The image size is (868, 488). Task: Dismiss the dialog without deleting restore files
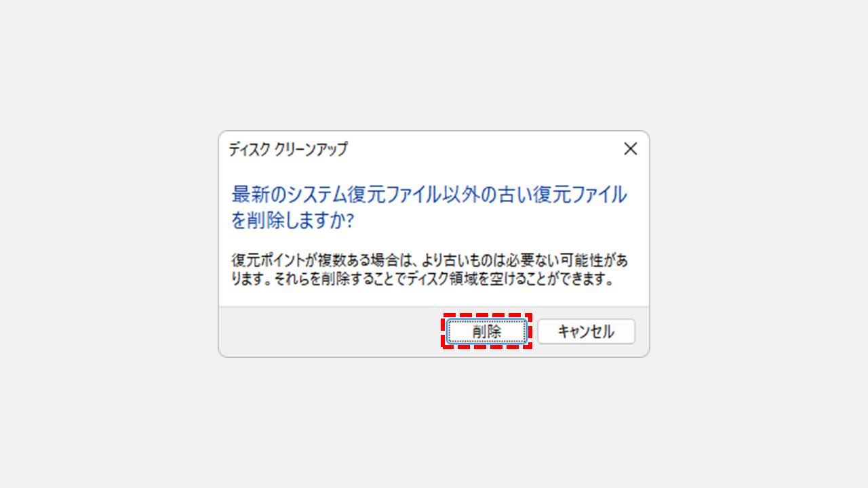pyautogui.click(x=586, y=331)
